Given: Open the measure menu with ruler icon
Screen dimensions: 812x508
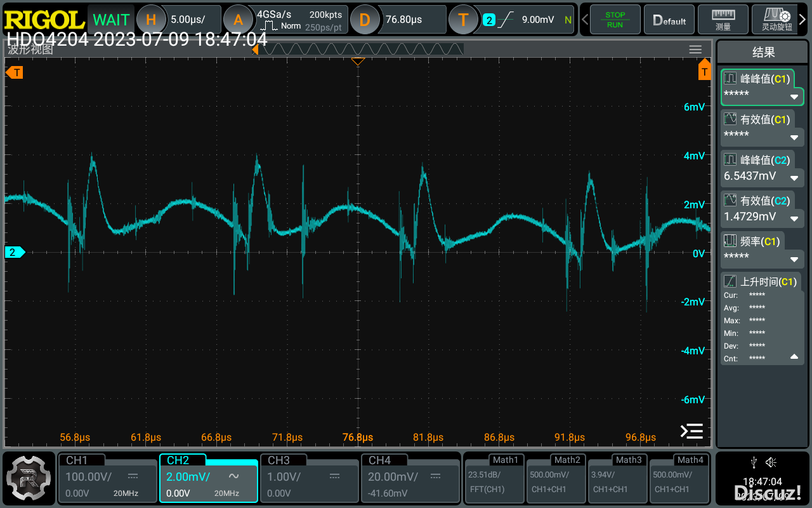Looking at the screenshot, I should tap(723, 20).
